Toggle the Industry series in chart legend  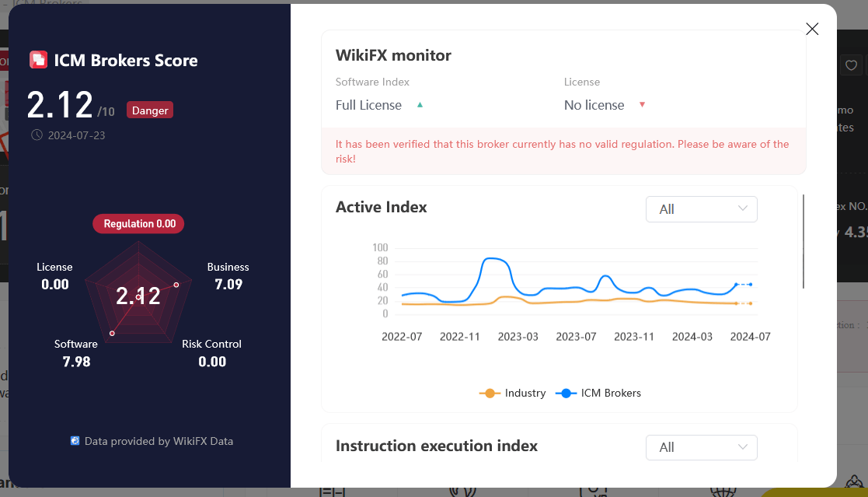coord(513,394)
